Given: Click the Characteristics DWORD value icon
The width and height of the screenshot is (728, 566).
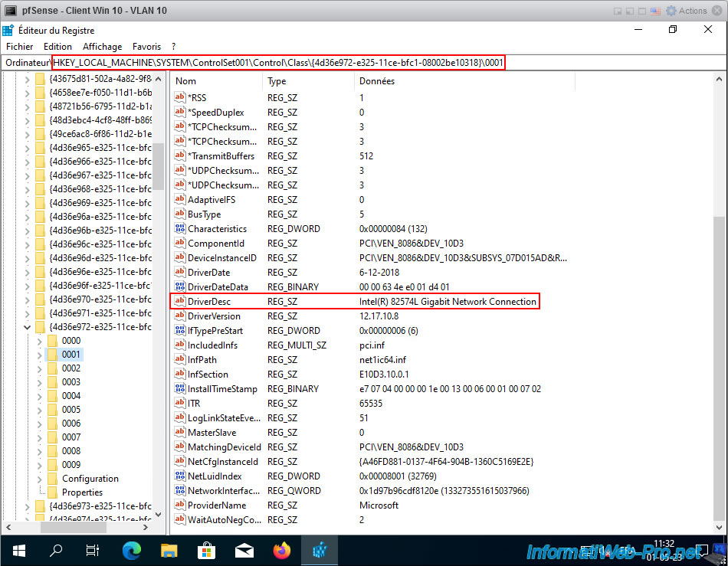Looking at the screenshot, I should coord(179,228).
